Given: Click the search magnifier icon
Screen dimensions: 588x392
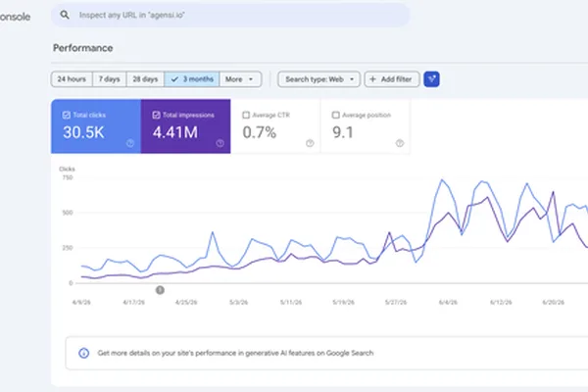Looking at the screenshot, I should 65,15.
